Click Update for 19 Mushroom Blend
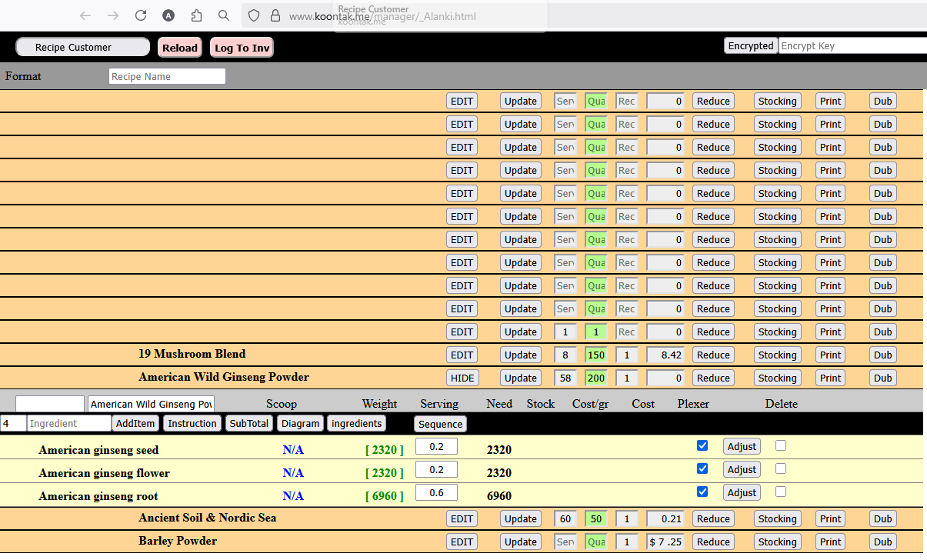Screen dimensions: 927x560 [521, 355]
